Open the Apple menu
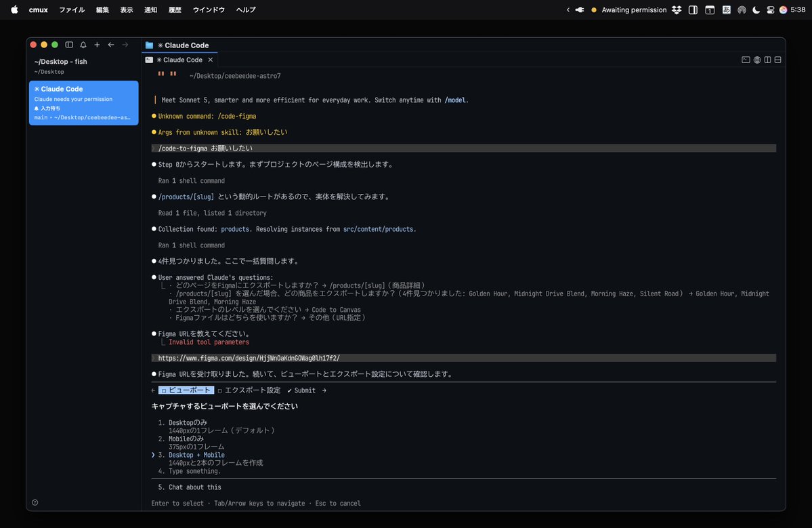The height and width of the screenshot is (528, 812). [x=14, y=9]
